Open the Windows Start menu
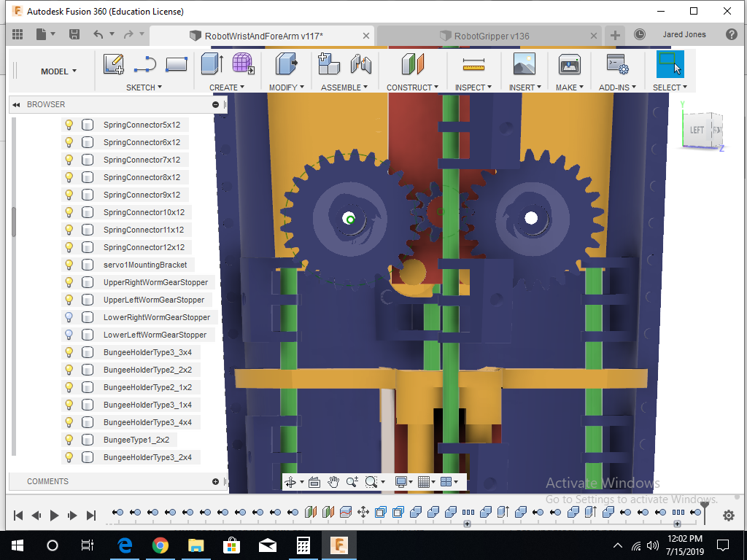The height and width of the screenshot is (560, 747). tap(18, 545)
